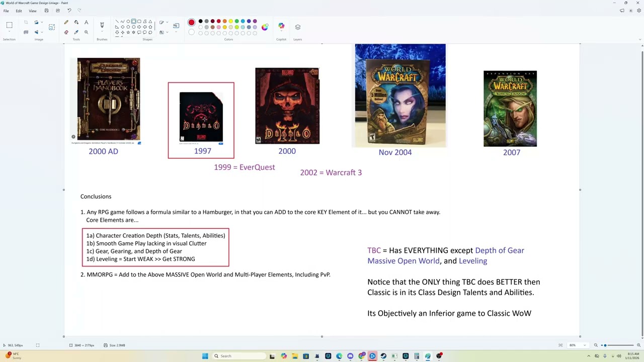Expand the Flip dropdown arrow

pos(42,32)
